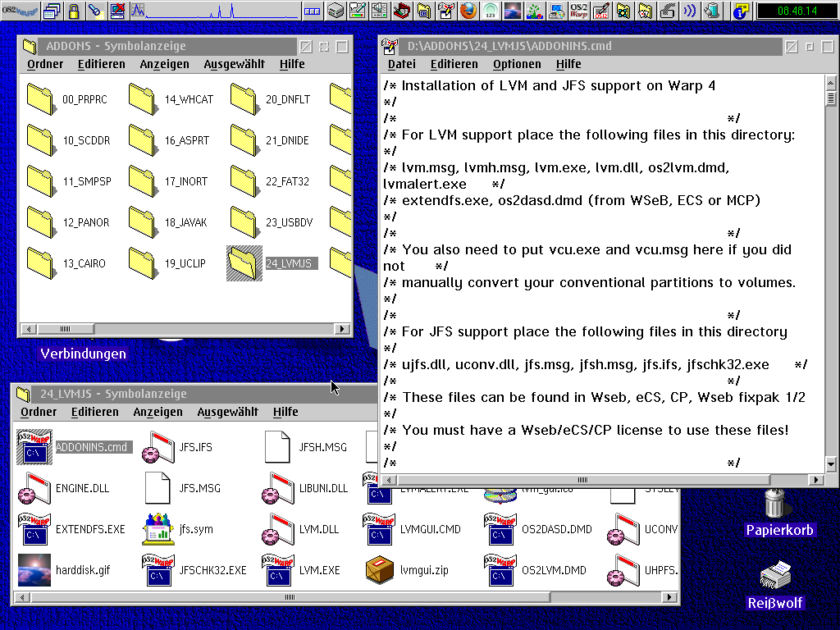Image resolution: width=840 pixels, height=630 pixels.
Task: Click the "JFSCHK32.EXE" file name
Action: pos(212,571)
